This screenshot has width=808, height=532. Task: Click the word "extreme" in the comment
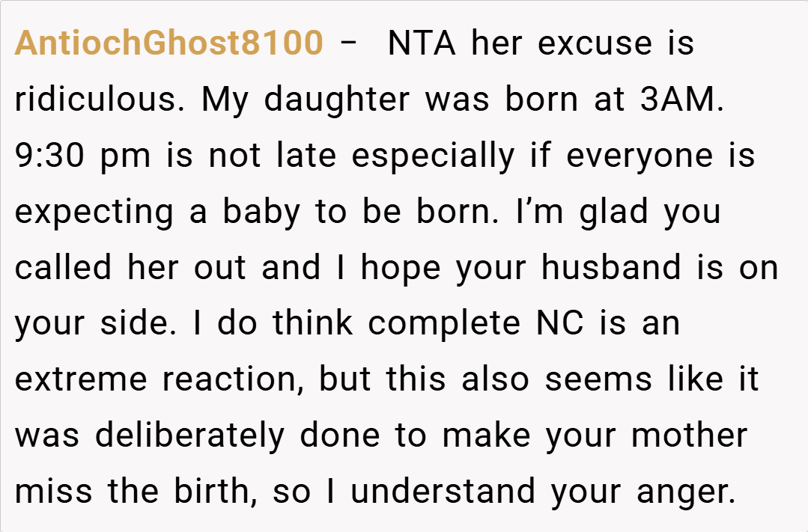point(82,380)
